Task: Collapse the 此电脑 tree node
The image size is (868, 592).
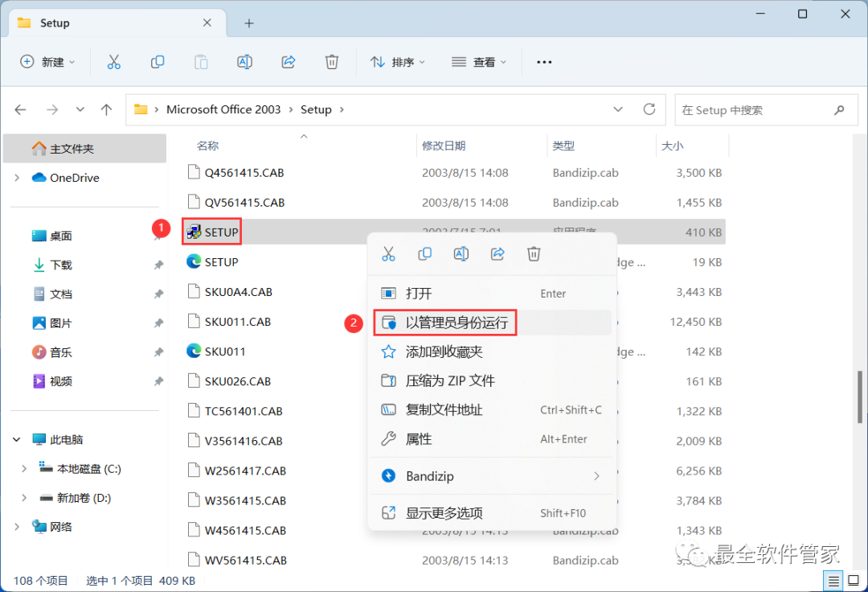Action: (17, 440)
